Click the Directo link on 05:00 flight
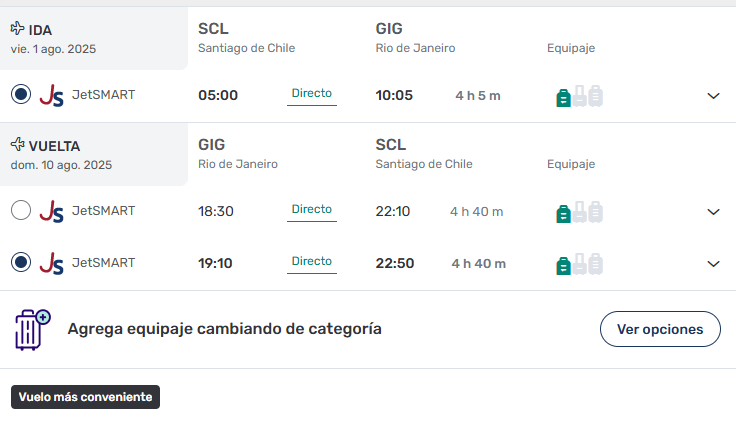 [x=312, y=93]
